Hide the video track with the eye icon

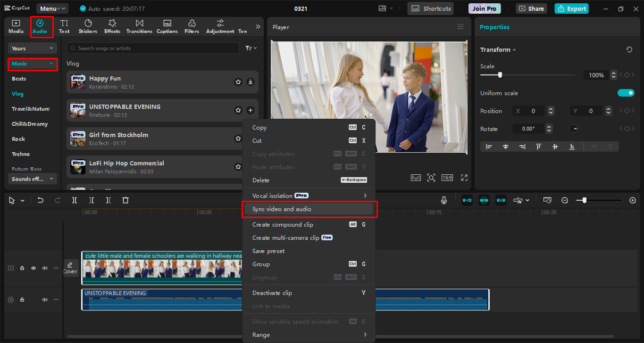coord(33,268)
